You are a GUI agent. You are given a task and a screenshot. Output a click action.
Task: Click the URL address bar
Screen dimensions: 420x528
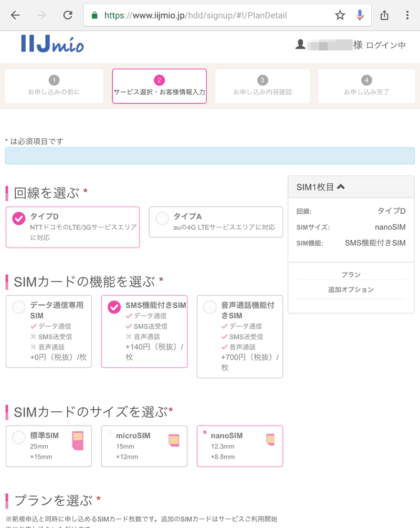[x=210, y=15]
